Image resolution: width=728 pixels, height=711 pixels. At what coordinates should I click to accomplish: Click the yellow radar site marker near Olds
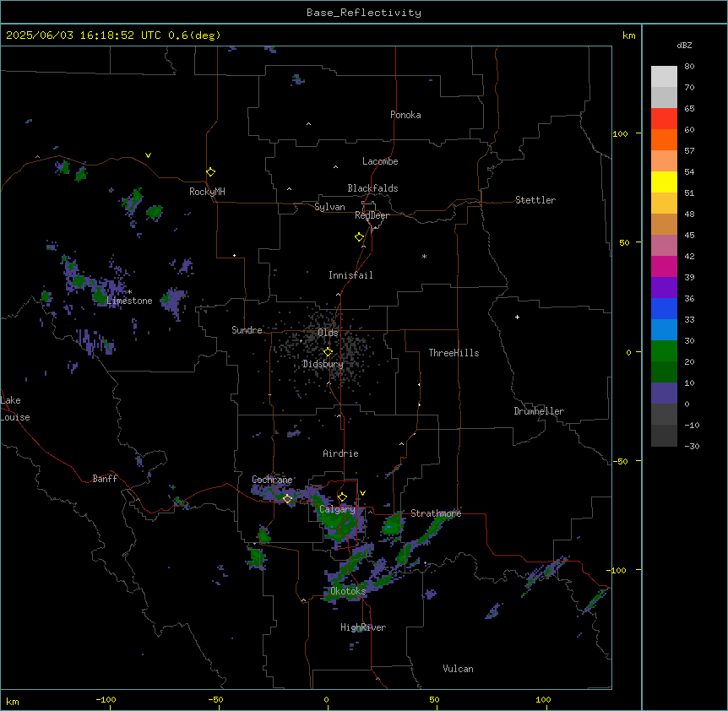tap(328, 352)
